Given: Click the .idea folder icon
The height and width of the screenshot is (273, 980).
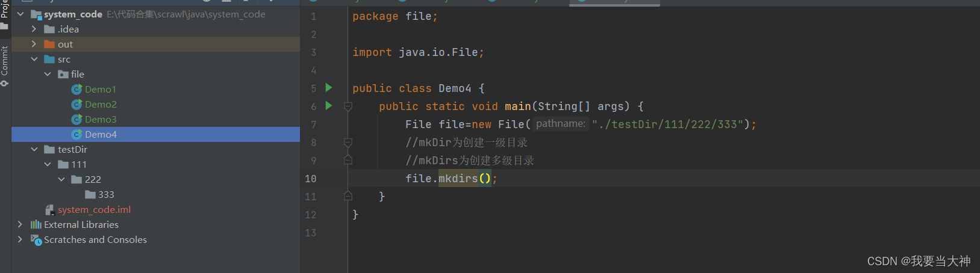Looking at the screenshot, I should coord(50,29).
